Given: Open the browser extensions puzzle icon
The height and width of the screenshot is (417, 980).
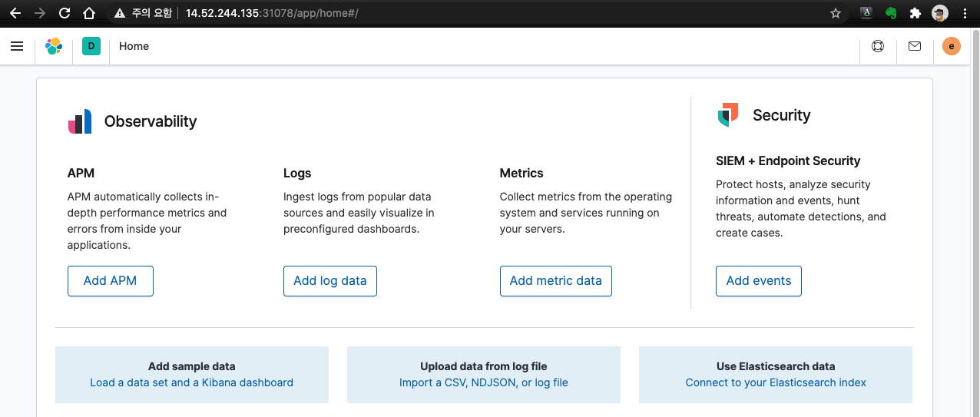Looking at the screenshot, I should click(915, 13).
